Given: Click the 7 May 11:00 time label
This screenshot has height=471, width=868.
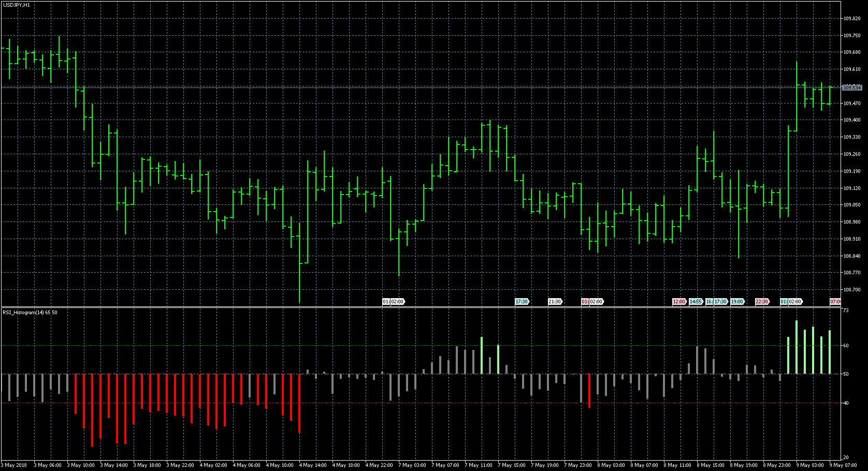Looking at the screenshot, I should (479, 465).
